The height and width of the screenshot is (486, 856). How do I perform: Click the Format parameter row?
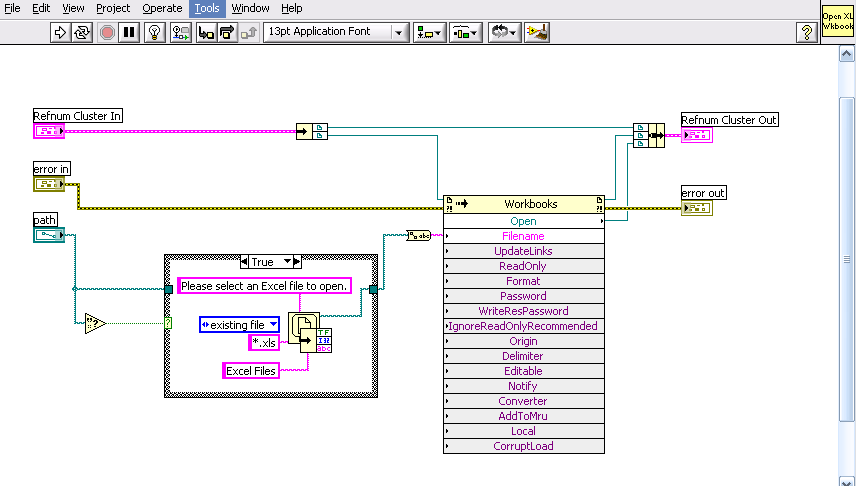(x=524, y=281)
